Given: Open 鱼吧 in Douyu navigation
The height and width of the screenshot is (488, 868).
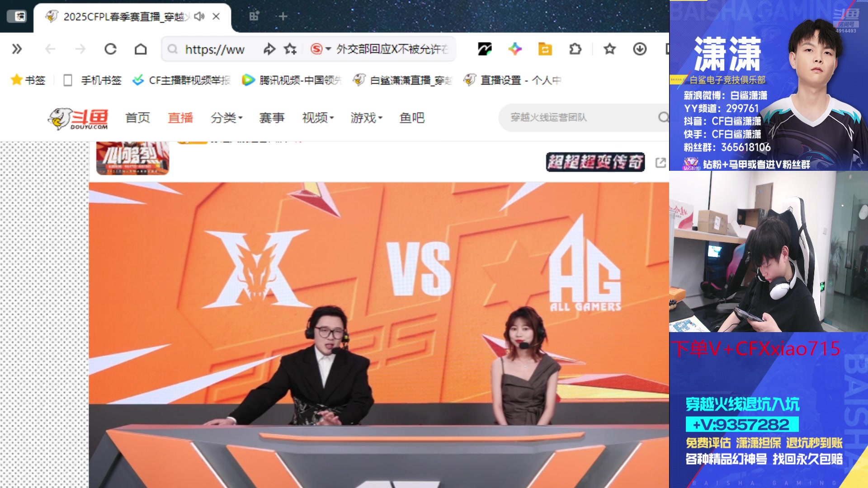Looking at the screenshot, I should [x=412, y=118].
